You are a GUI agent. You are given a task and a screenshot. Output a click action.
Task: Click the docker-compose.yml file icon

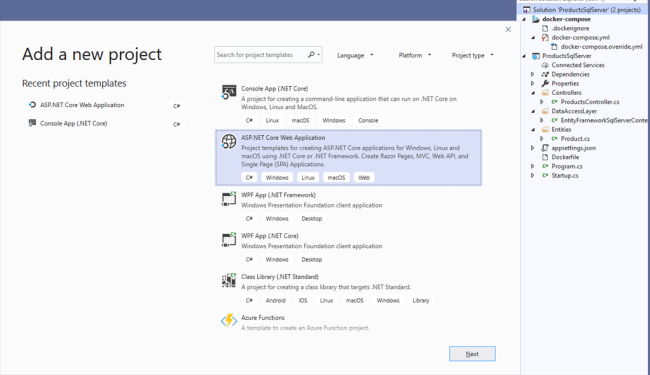(545, 37)
